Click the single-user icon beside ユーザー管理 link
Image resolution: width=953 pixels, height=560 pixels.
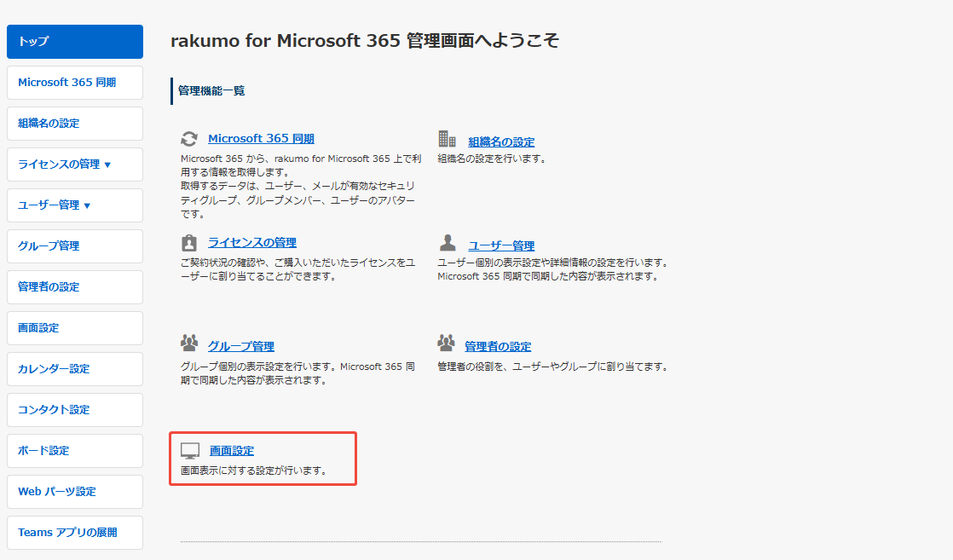448,243
